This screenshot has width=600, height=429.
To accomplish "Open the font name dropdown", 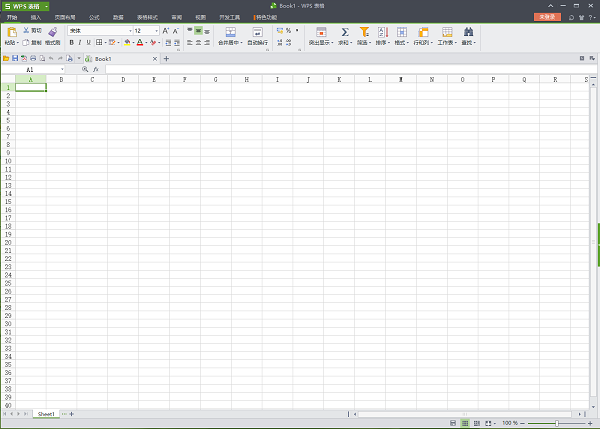I will (130, 31).
